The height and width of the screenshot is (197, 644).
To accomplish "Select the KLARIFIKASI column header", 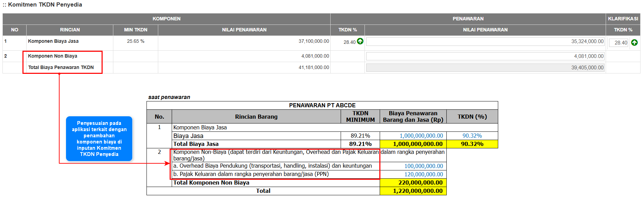I will tap(623, 19).
